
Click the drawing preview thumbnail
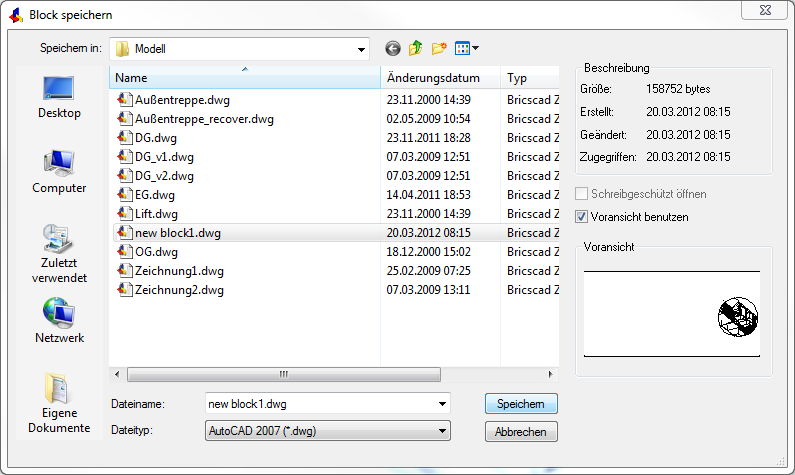[x=671, y=314]
